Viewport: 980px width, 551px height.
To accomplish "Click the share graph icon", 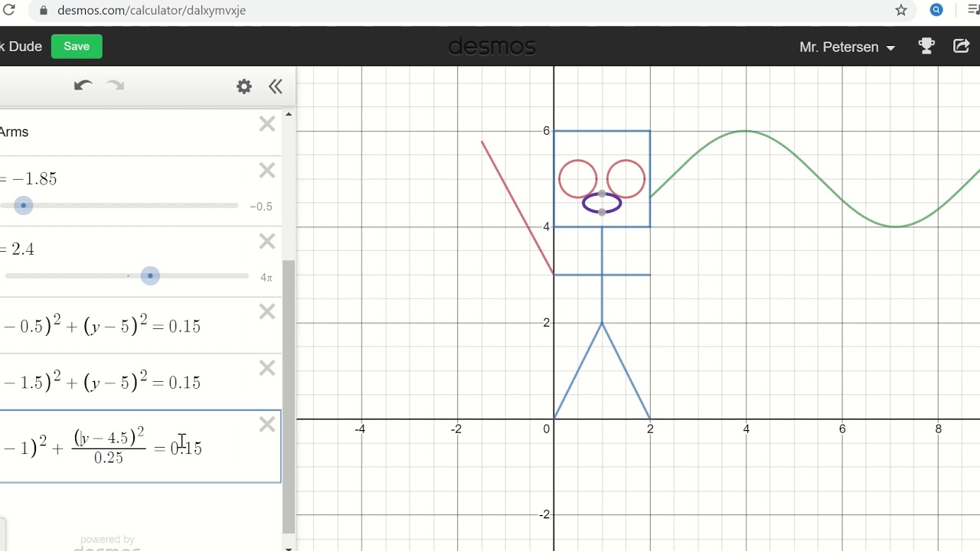I will click(962, 47).
